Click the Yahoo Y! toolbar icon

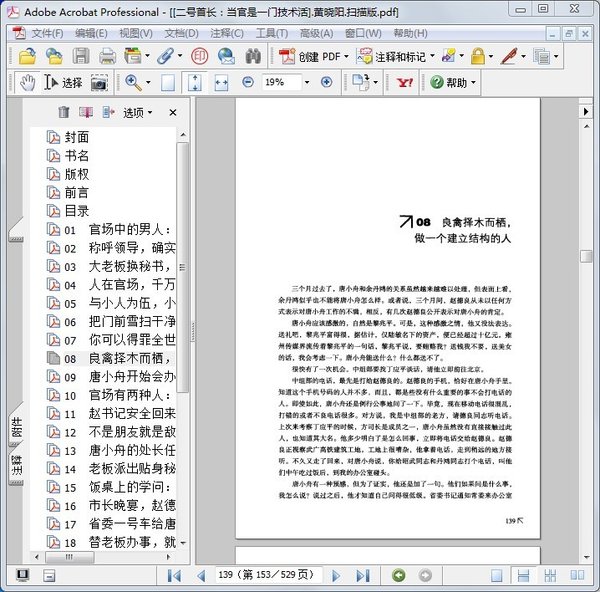coord(405,82)
